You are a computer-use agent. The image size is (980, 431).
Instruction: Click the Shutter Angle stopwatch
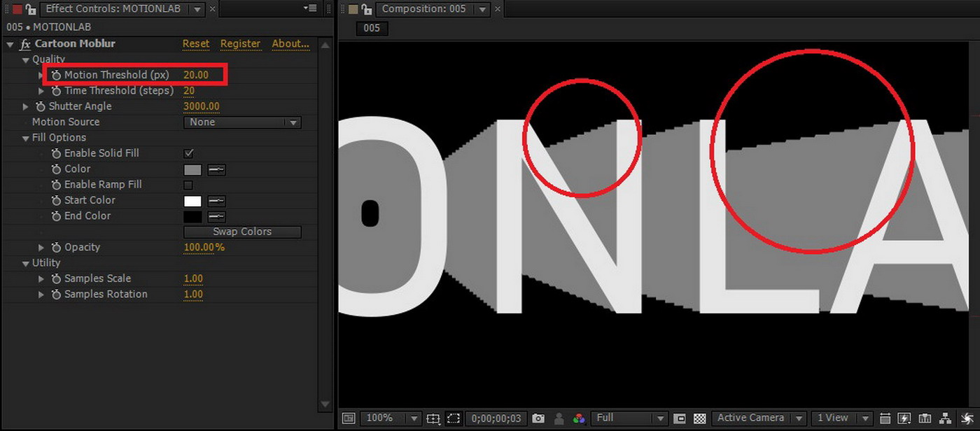coord(41,106)
